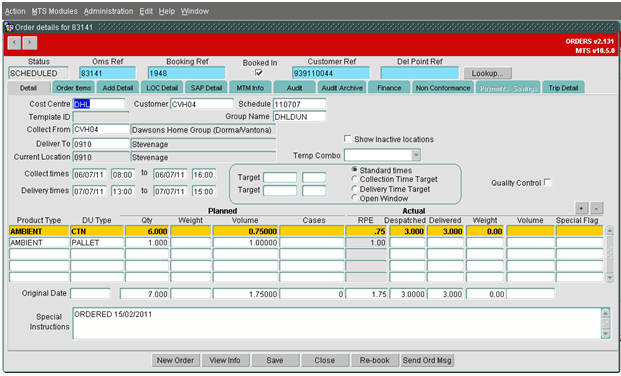Click product grid scrollbar down arrow
The height and width of the screenshot is (376, 621).
(610, 278)
